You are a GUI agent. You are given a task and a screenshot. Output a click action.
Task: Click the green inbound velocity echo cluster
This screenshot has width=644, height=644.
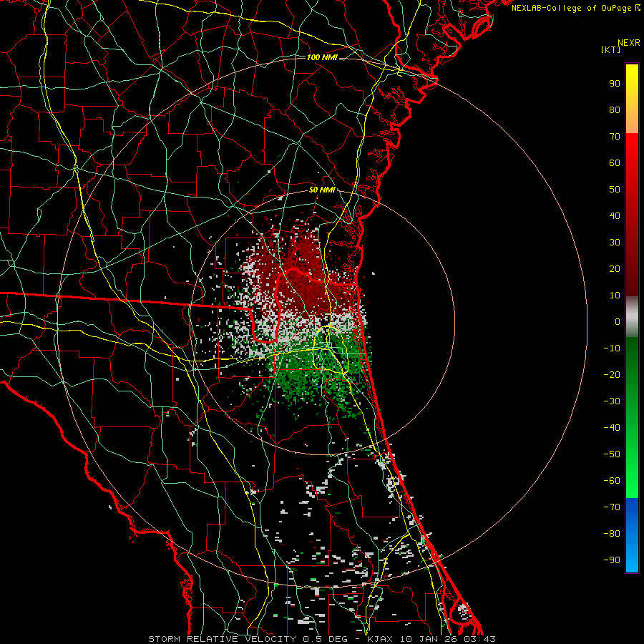pos(316,374)
